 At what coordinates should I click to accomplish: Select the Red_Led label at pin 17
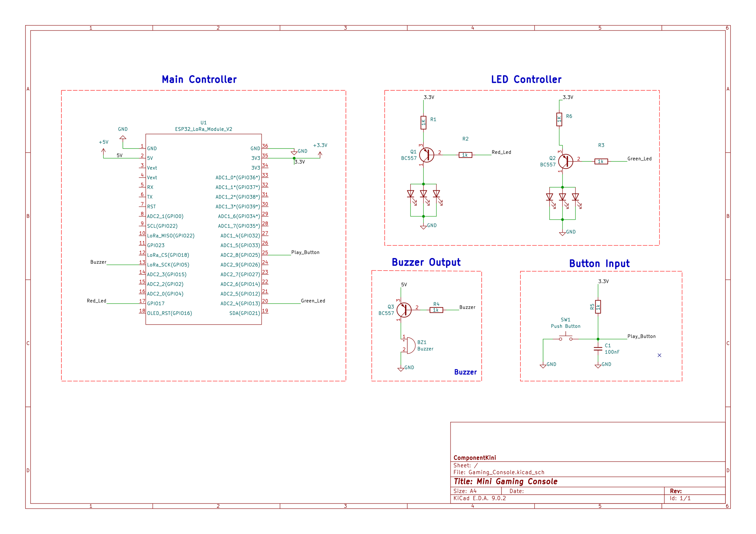pos(96,301)
